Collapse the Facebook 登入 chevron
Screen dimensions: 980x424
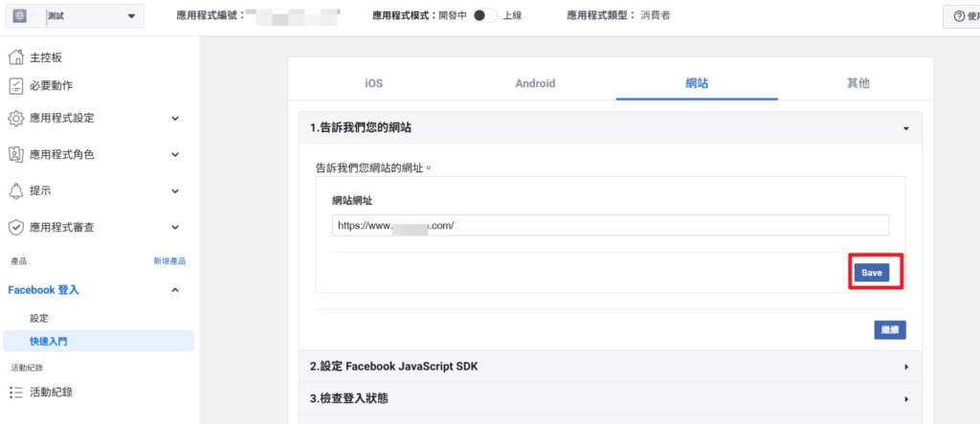pos(175,290)
